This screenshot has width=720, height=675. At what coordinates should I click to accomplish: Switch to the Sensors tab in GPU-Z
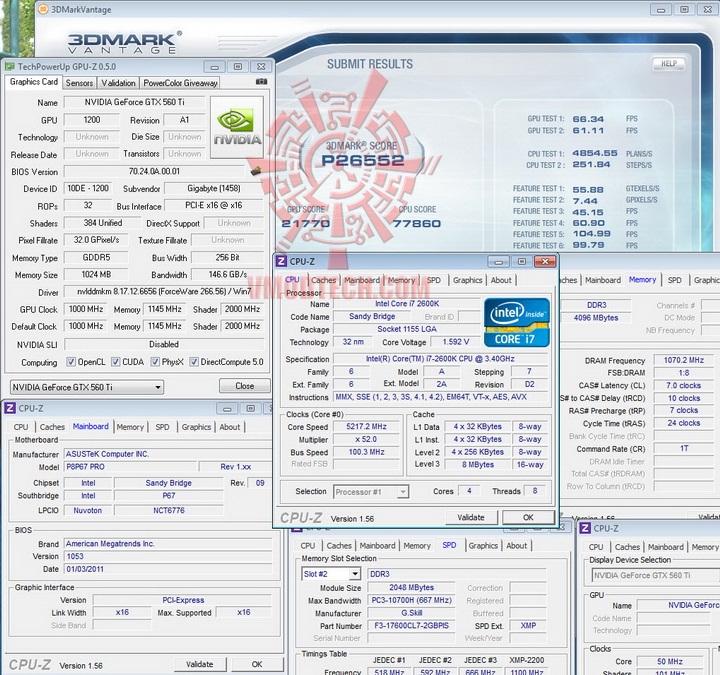79,83
